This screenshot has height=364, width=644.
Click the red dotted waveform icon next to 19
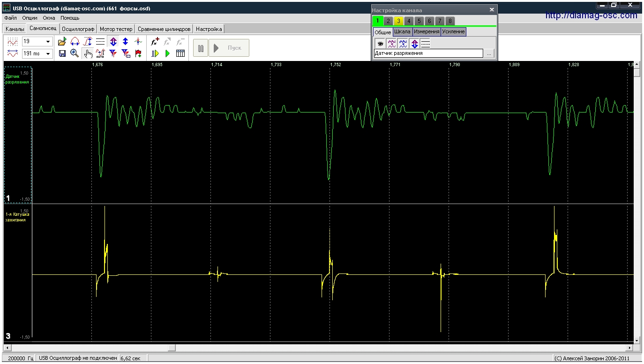(13, 42)
